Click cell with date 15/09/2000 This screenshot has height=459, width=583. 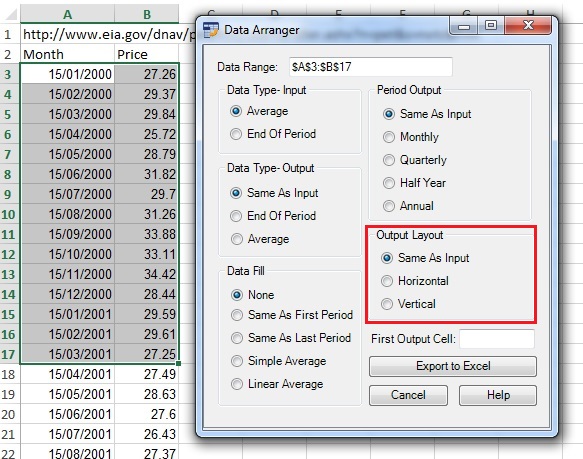[67, 234]
